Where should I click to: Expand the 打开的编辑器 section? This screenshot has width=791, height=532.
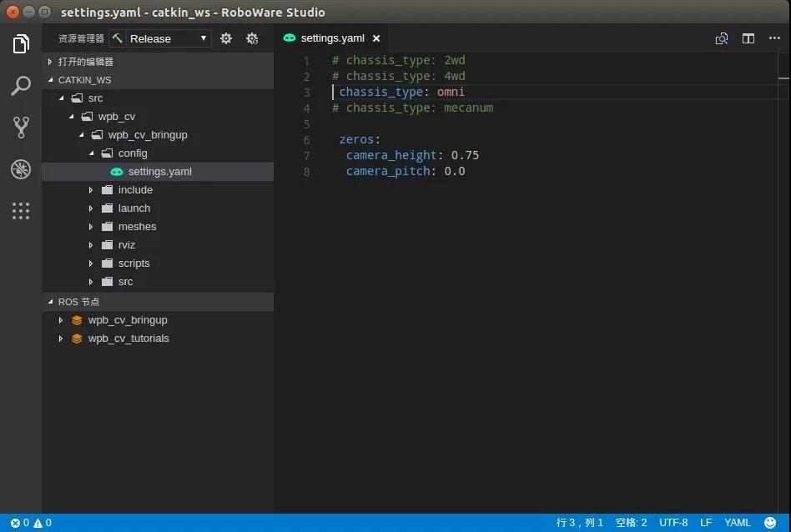(50, 62)
